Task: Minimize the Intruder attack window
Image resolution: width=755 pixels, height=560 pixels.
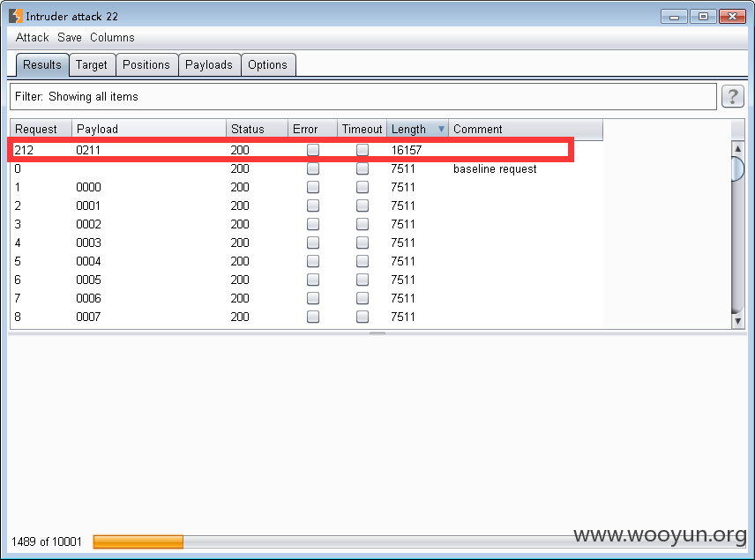Action: pos(674,17)
